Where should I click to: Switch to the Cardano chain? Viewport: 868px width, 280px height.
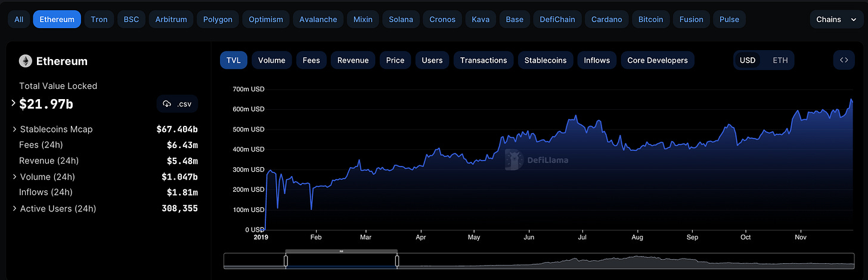tap(605, 19)
